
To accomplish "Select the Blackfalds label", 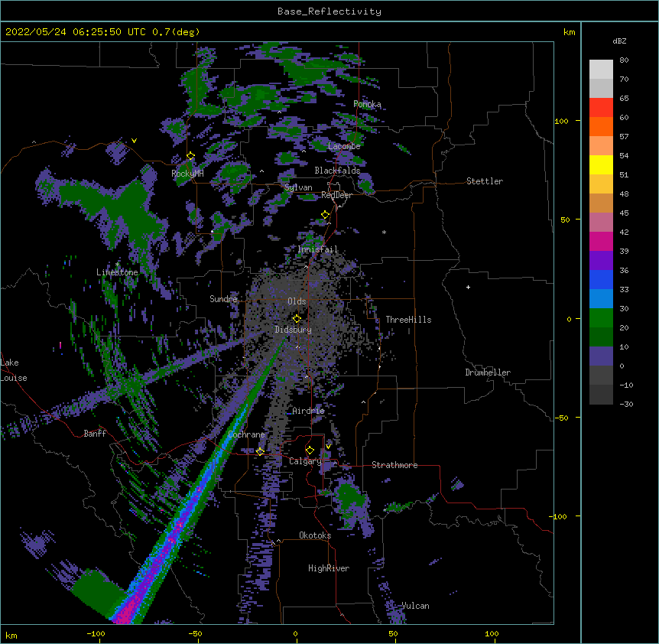I will [x=337, y=171].
